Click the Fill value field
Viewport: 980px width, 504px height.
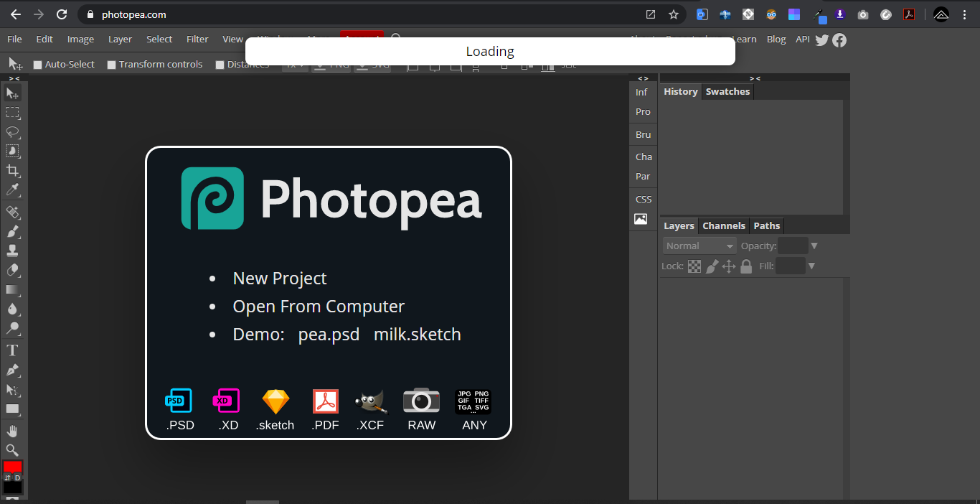(790, 266)
